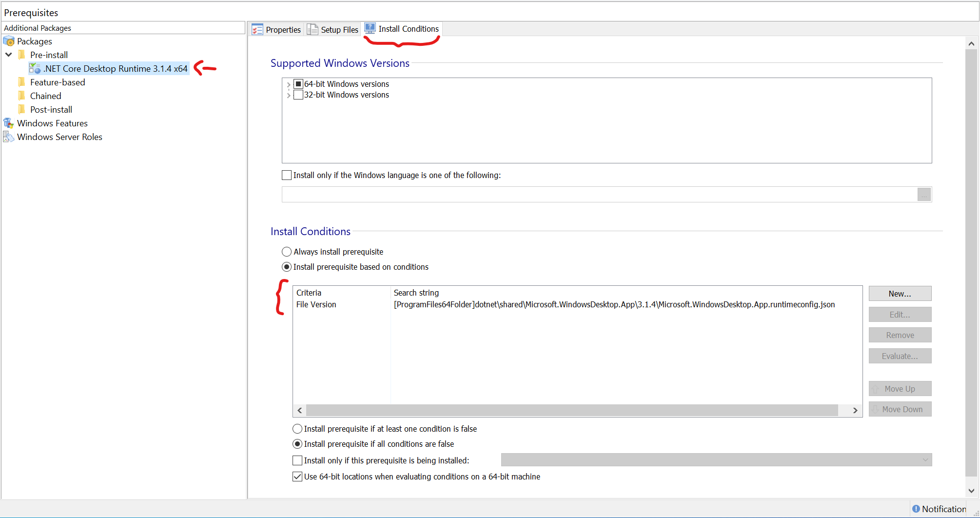The height and width of the screenshot is (518, 980).
Task: Click the Chained folder icon
Action: (x=22, y=96)
